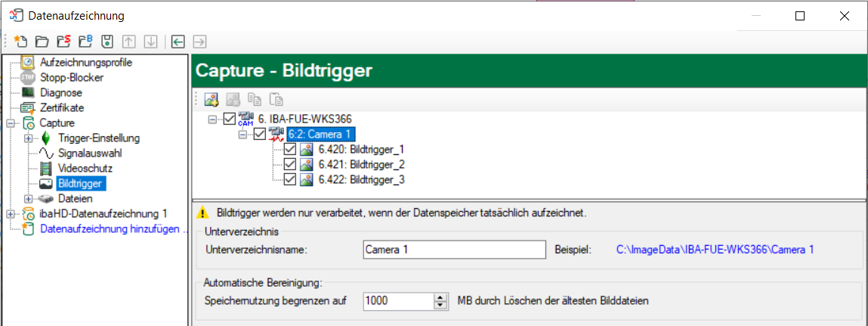Click the Aufzeichnungsprofile icon in tree
Viewport: 868px width, 326px height.
pos(28,62)
